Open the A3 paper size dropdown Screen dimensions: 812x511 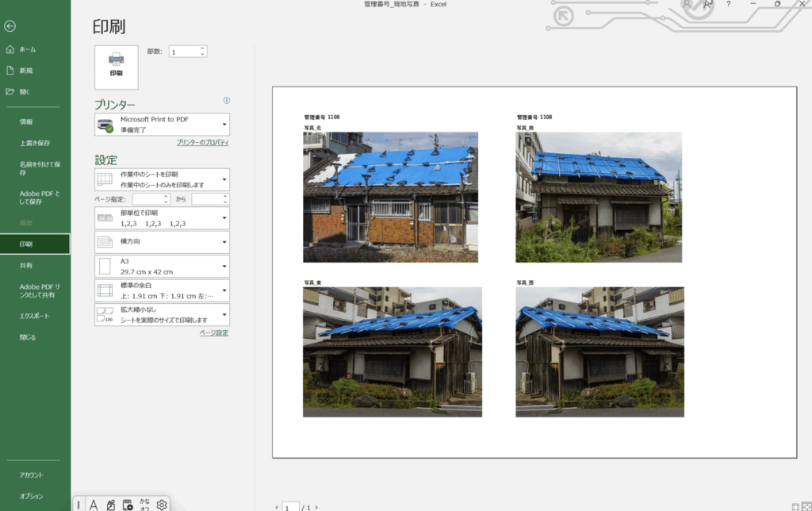[162, 267]
